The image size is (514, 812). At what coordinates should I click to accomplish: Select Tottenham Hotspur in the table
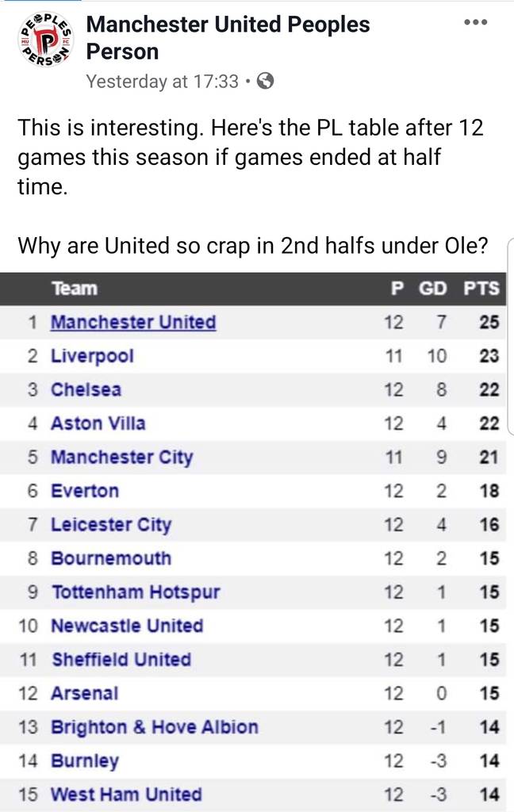(136, 592)
